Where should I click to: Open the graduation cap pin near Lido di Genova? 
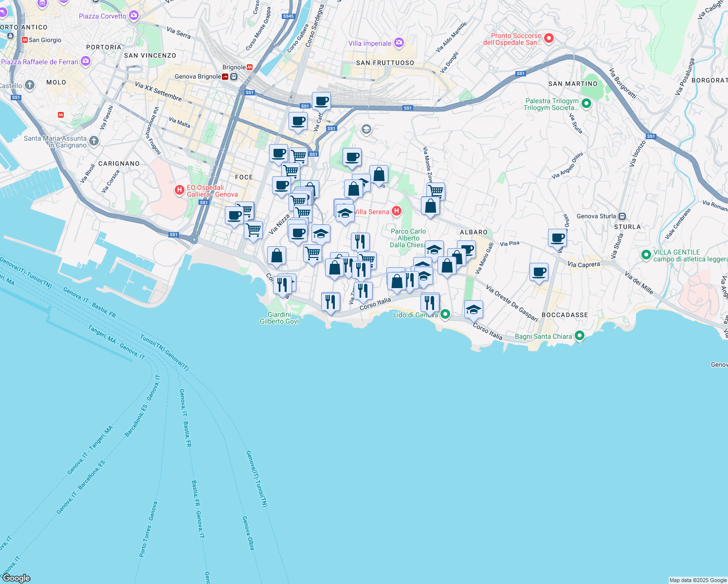tap(473, 309)
